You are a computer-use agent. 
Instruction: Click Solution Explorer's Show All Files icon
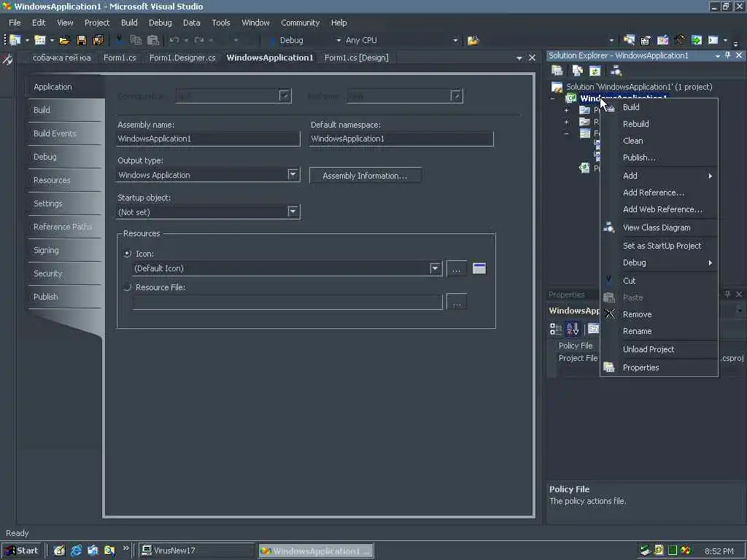pyautogui.click(x=578, y=71)
